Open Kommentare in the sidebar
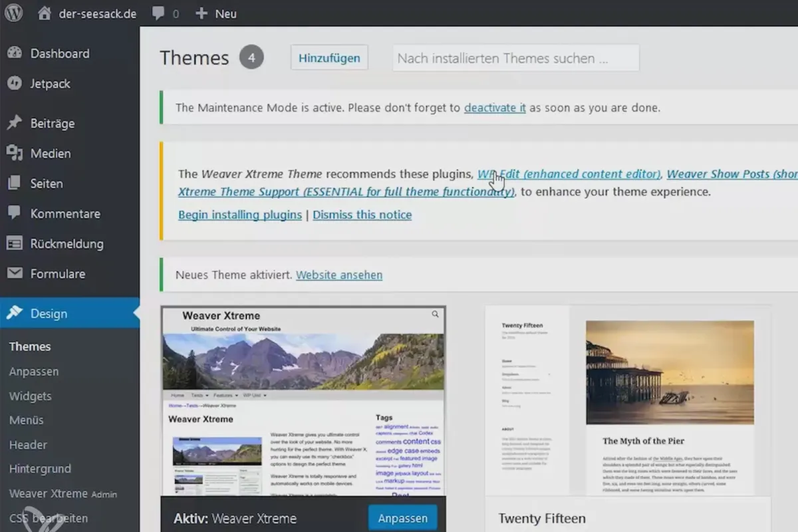The image size is (798, 532). click(x=65, y=213)
